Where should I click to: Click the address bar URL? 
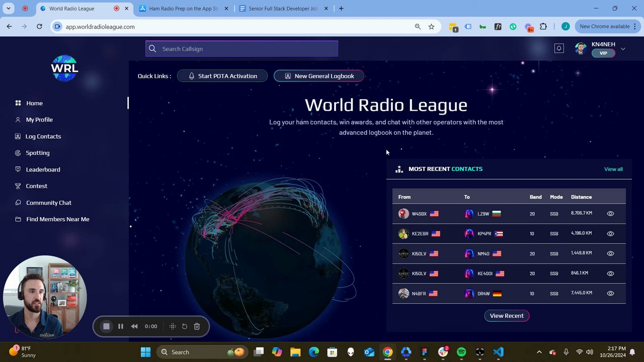click(x=100, y=27)
